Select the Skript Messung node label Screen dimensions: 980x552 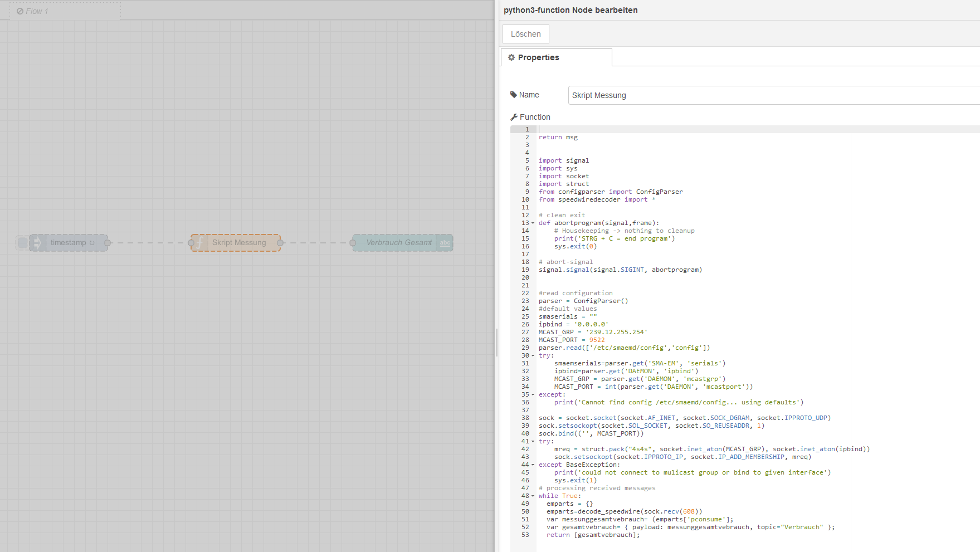point(239,243)
